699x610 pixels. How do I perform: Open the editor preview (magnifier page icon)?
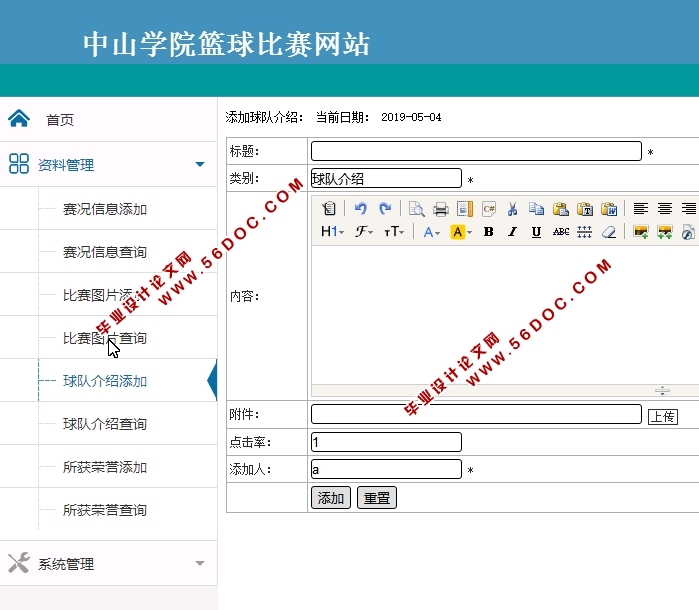tap(416, 208)
